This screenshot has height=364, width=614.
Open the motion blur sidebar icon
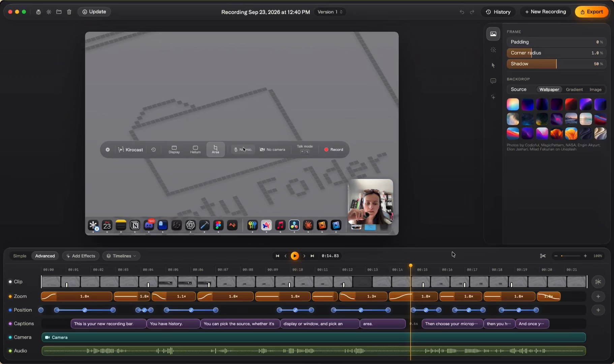[x=493, y=50]
